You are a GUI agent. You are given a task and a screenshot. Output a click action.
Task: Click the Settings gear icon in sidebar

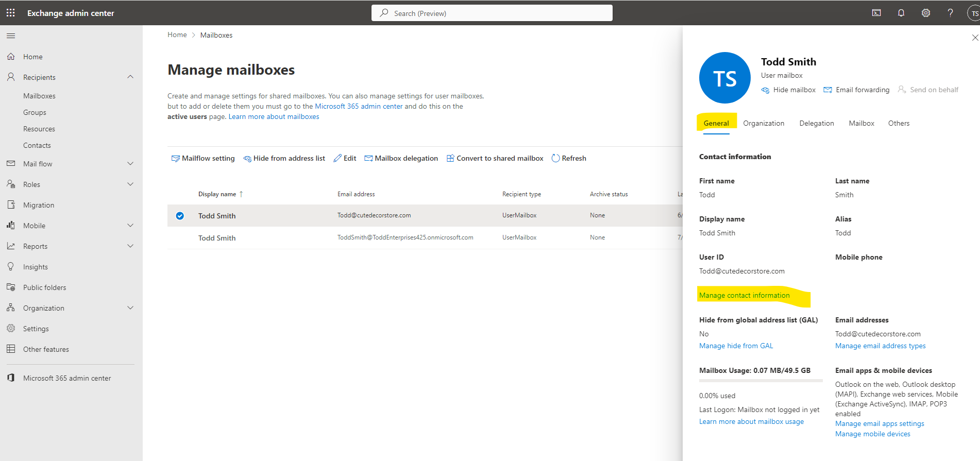11,328
